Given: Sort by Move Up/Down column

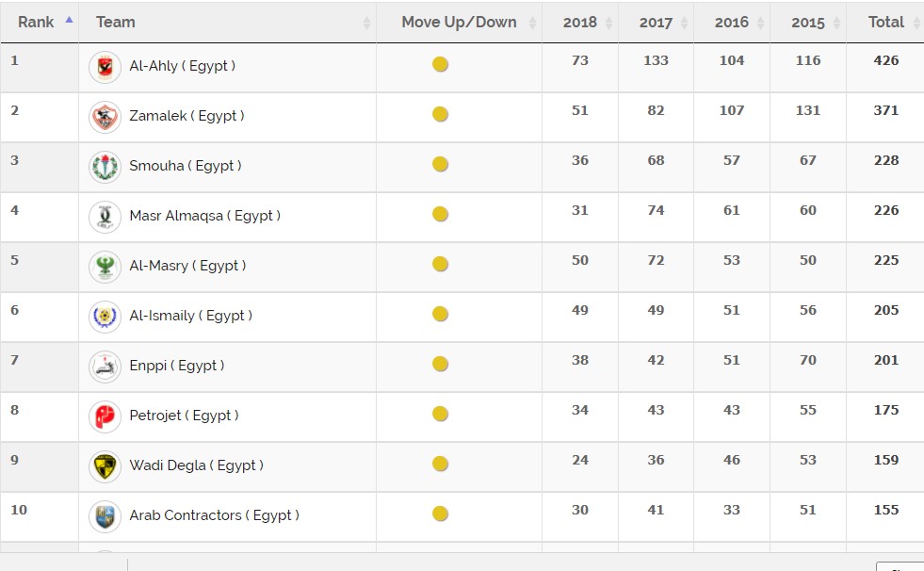Looking at the screenshot, I should 459,23.
